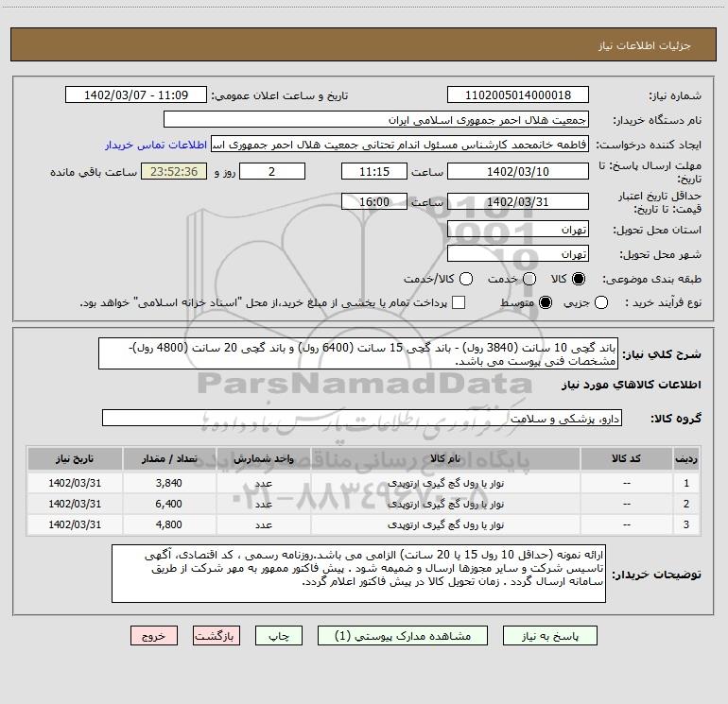Click the تاریخ نیاز column header
The image size is (728, 704).
(75, 458)
